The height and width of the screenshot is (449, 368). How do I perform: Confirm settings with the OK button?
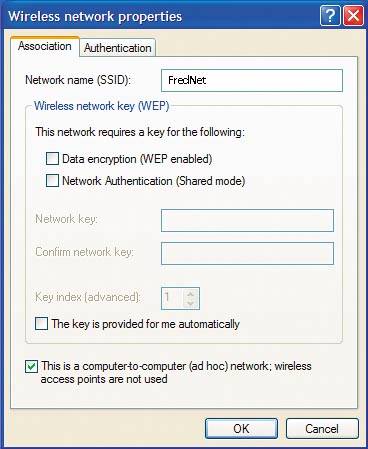tap(241, 428)
